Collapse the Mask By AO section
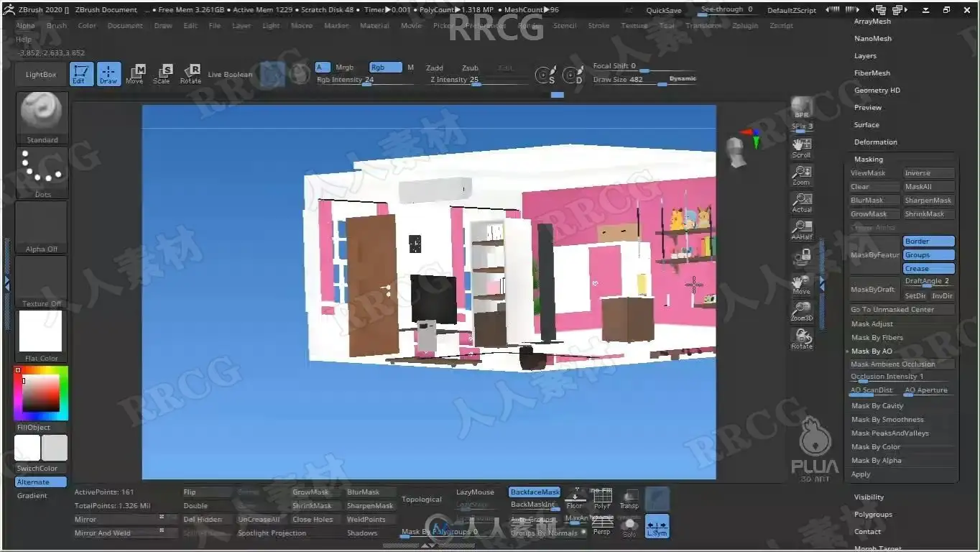Image resolution: width=980 pixels, height=552 pixels. (x=872, y=351)
